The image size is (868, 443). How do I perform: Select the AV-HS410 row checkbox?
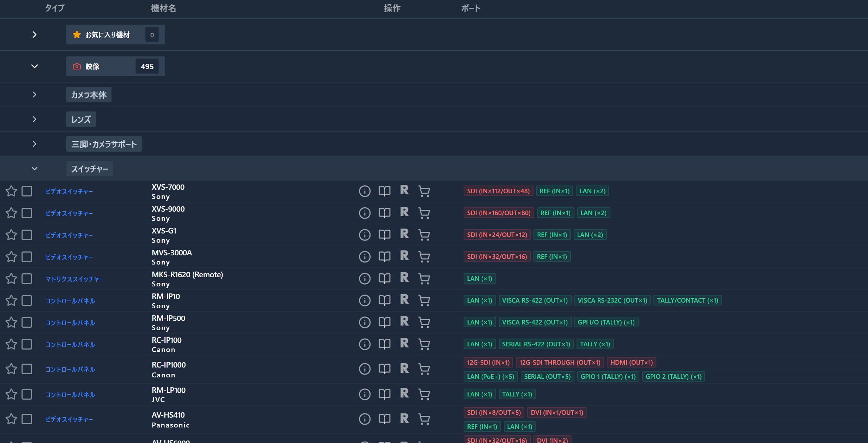(x=27, y=419)
